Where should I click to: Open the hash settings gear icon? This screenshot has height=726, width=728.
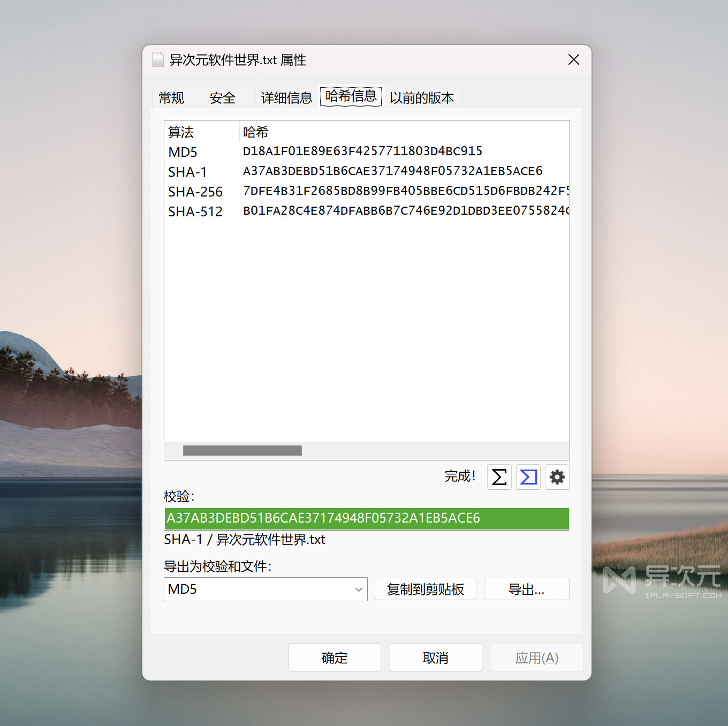(x=557, y=477)
